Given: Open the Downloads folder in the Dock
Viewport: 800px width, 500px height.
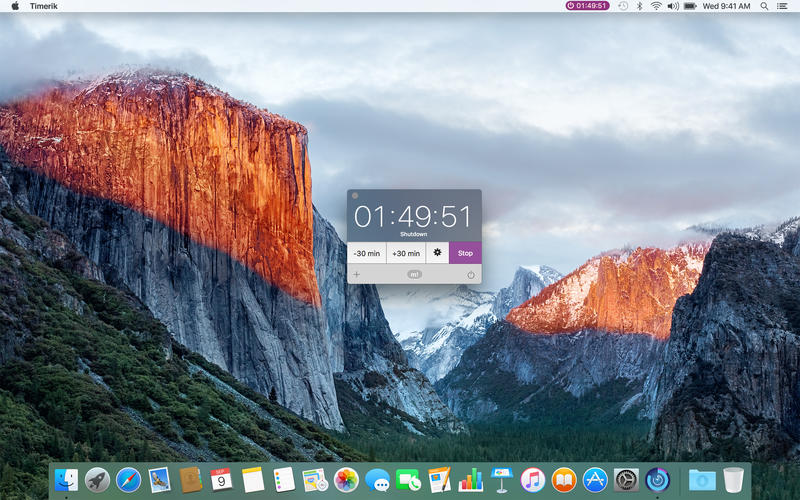Looking at the screenshot, I should coord(702,480).
